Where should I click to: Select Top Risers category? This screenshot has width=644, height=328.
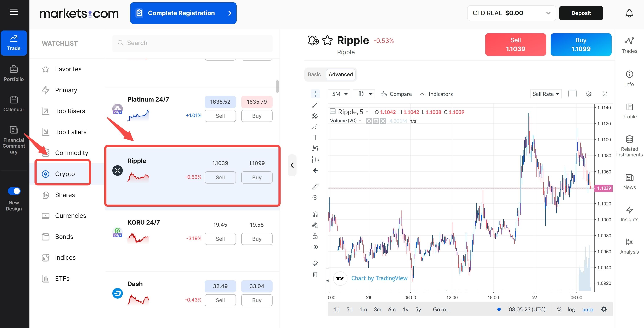point(67,111)
